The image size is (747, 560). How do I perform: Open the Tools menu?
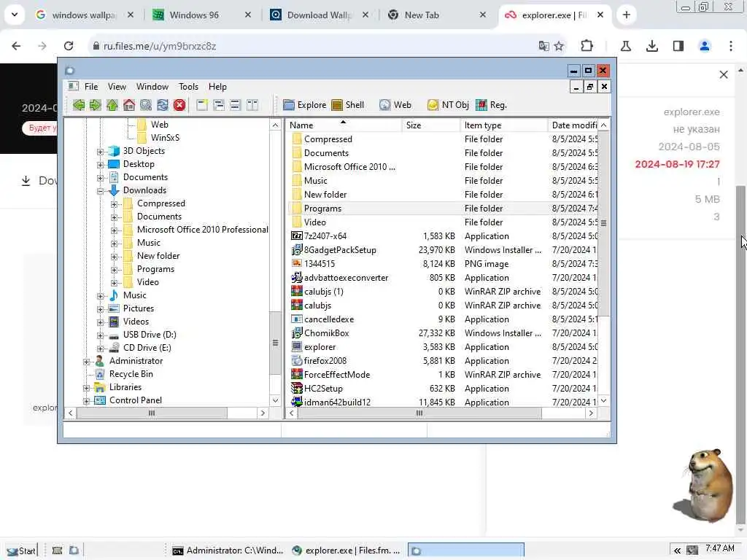pyautogui.click(x=188, y=87)
